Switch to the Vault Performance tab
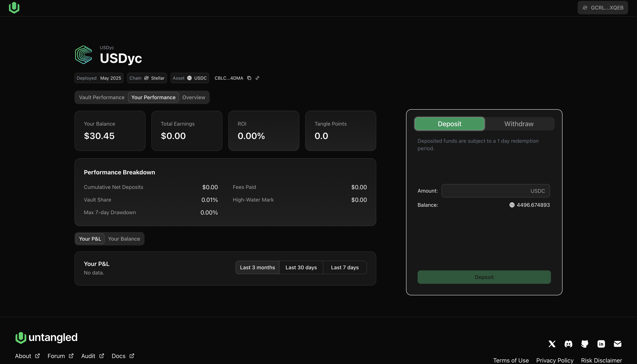 [102, 97]
